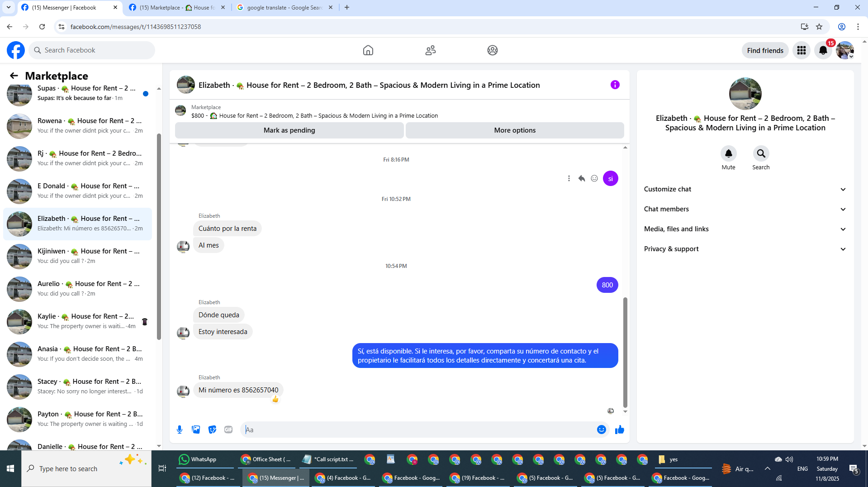Viewport: 868px width, 487px height.
Task: Click the browser address bar URL
Action: click(x=136, y=27)
